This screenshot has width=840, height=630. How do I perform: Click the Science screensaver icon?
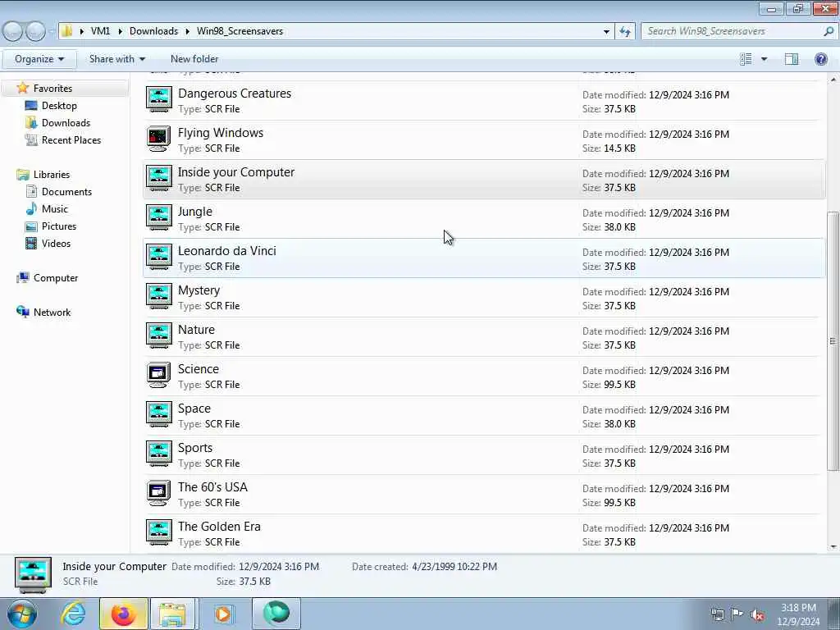[x=159, y=376]
